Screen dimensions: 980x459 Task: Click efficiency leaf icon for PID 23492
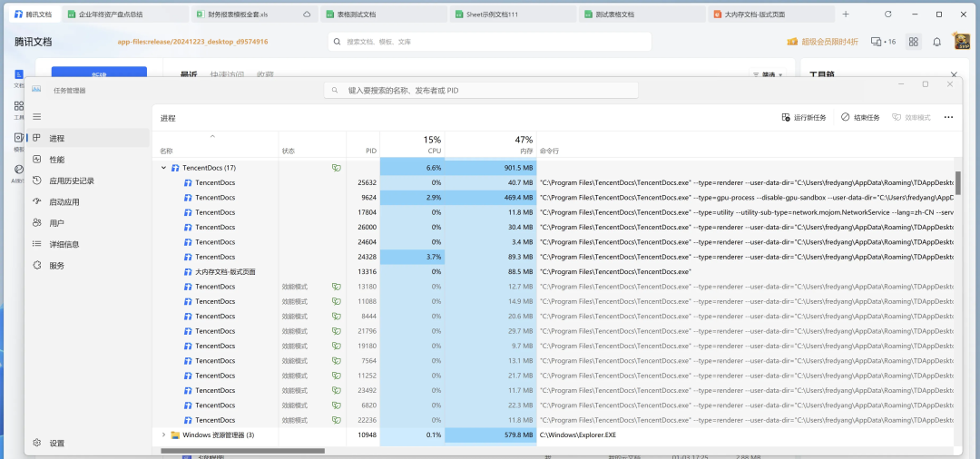(x=337, y=390)
